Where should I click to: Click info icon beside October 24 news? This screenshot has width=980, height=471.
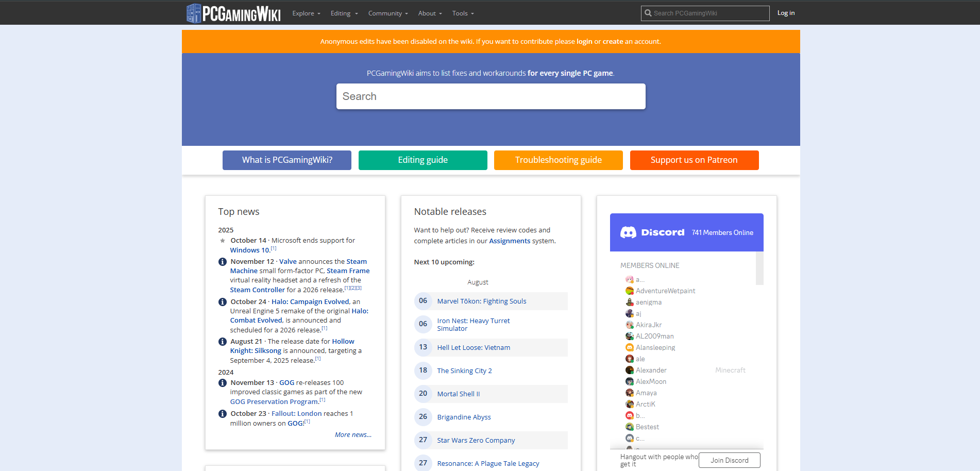tap(223, 302)
